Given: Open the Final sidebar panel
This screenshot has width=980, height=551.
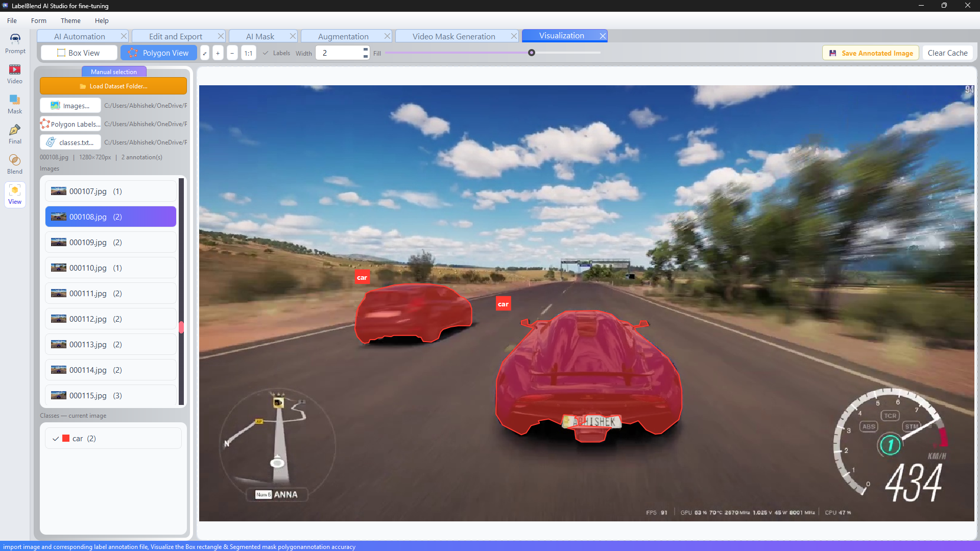Looking at the screenshot, I should 15,134.
